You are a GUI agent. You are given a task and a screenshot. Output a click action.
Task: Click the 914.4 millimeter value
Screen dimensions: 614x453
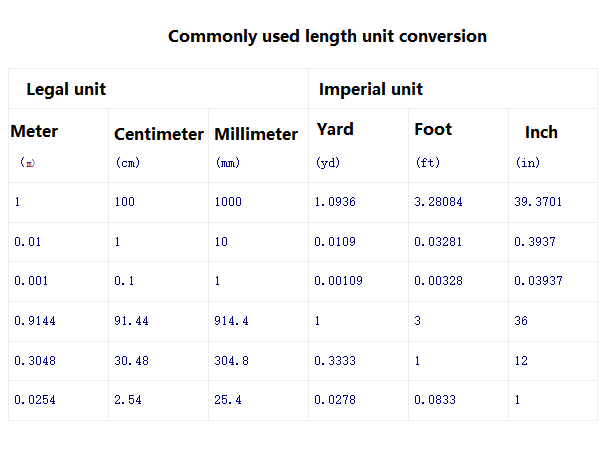[231, 321]
